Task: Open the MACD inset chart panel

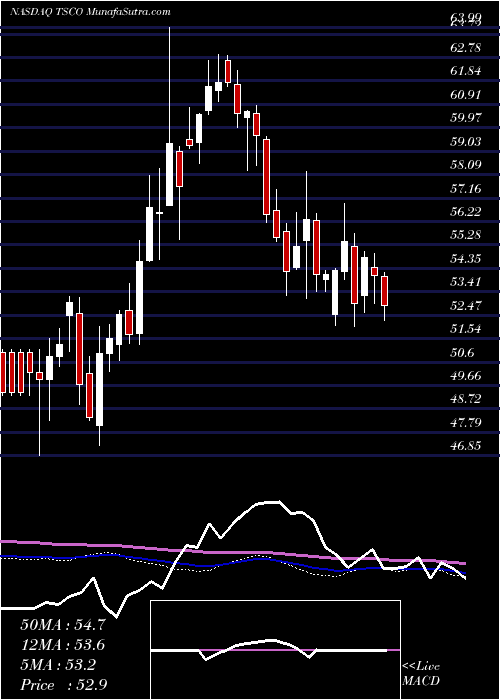Action: [x=276, y=650]
